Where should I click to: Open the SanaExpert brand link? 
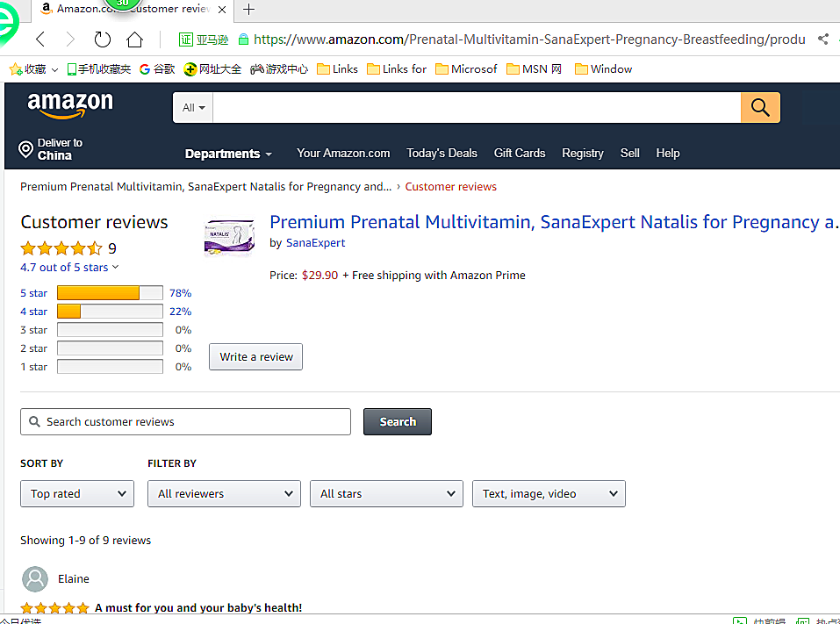click(x=315, y=243)
